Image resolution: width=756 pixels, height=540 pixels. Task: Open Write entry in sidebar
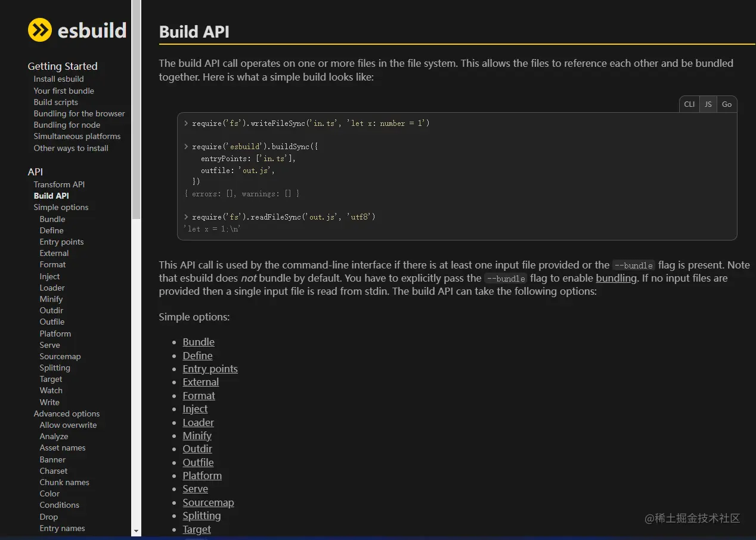[49, 402]
